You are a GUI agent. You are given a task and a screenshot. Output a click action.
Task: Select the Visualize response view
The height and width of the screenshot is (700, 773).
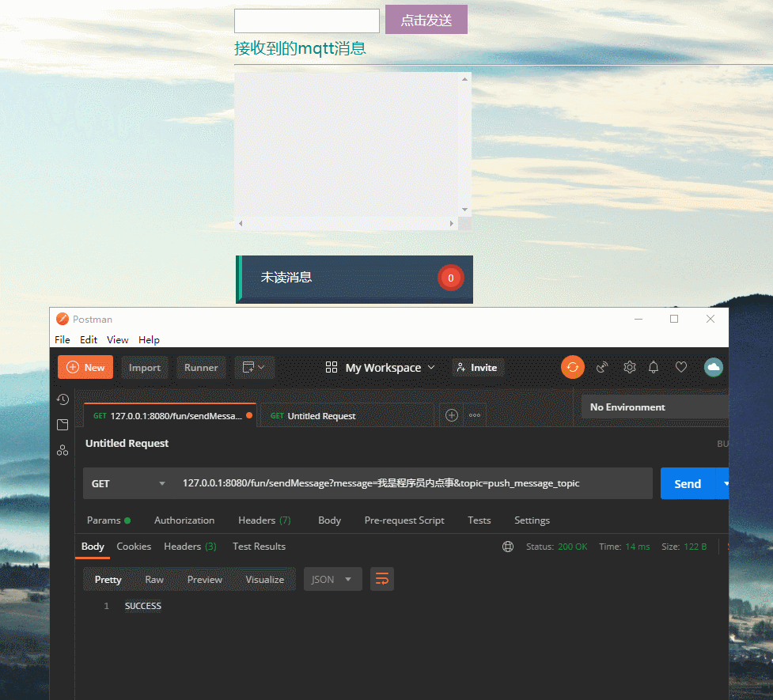click(x=265, y=579)
